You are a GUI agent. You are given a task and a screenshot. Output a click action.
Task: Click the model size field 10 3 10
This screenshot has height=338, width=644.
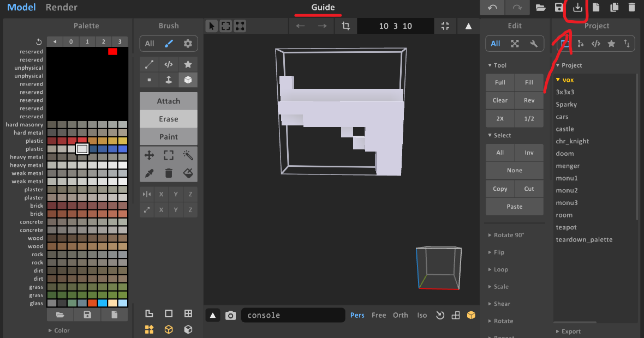coord(395,26)
